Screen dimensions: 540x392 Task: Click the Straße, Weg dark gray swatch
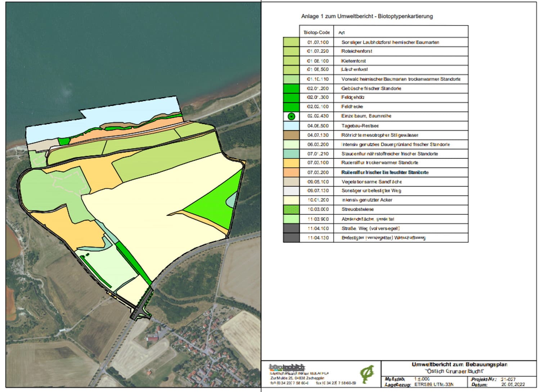(x=291, y=228)
